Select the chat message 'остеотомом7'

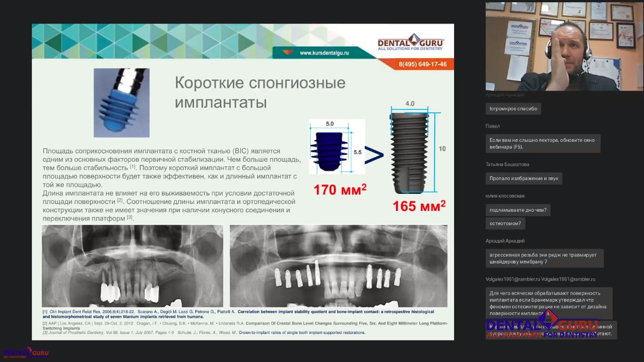pos(505,223)
